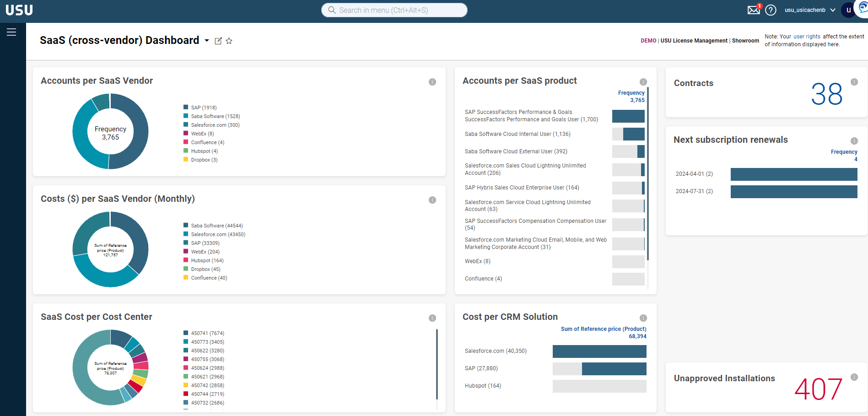Screen dimensions: 868x416
Task: Open info icon for Accounts per SaaS product
Action: [x=643, y=82]
